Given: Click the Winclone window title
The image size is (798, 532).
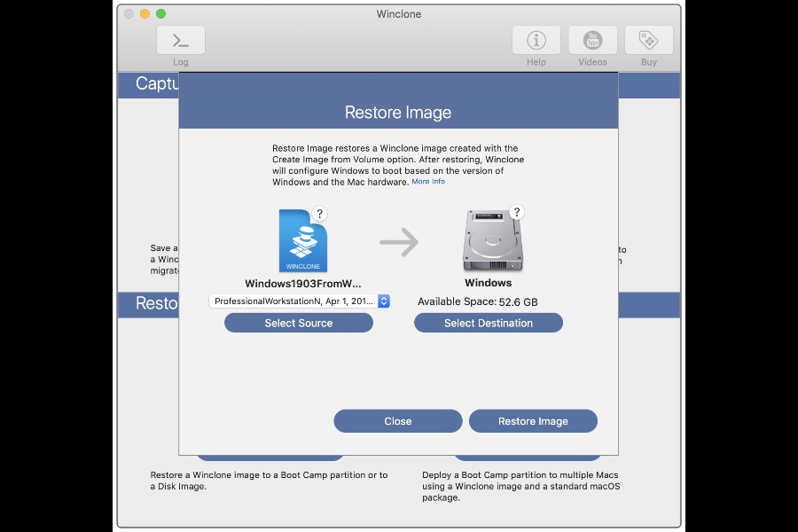Looking at the screenshot, I should click(399, 14).
